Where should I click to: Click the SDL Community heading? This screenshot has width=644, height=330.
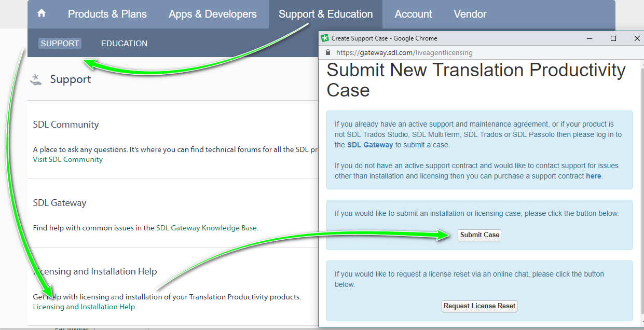click(66, 125)
